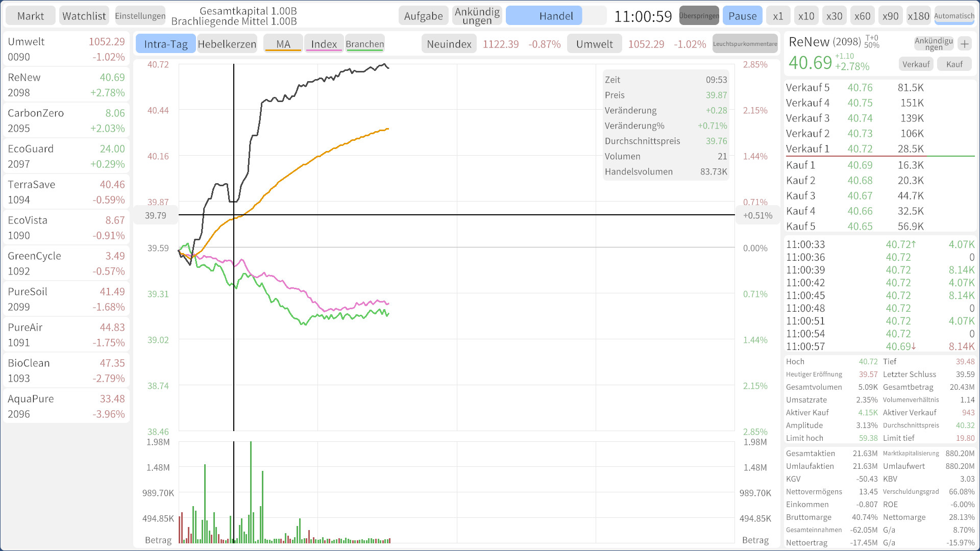980x551 pixels.
Task: Click the plus icon next to ReNew announcements
Action: click(964, 44)
